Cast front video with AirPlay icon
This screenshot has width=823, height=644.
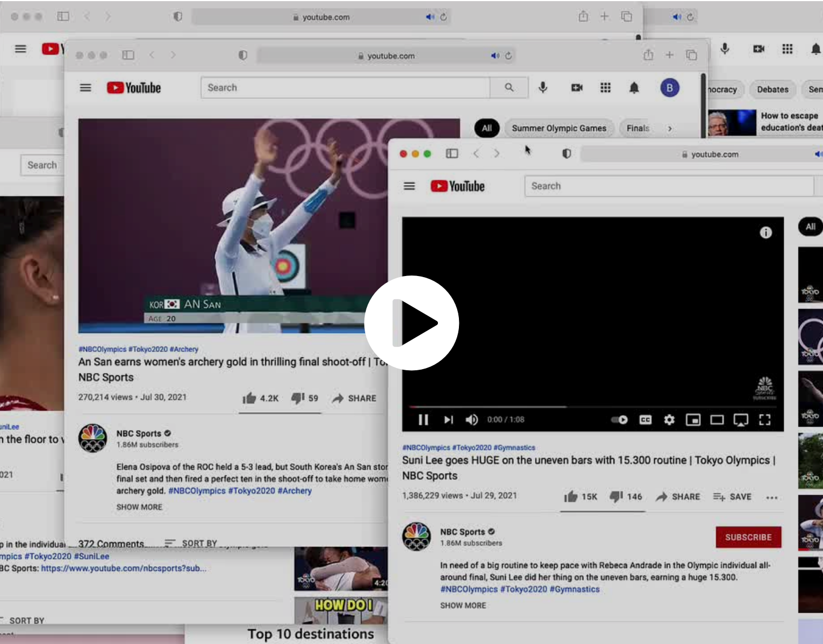point(741,420)
